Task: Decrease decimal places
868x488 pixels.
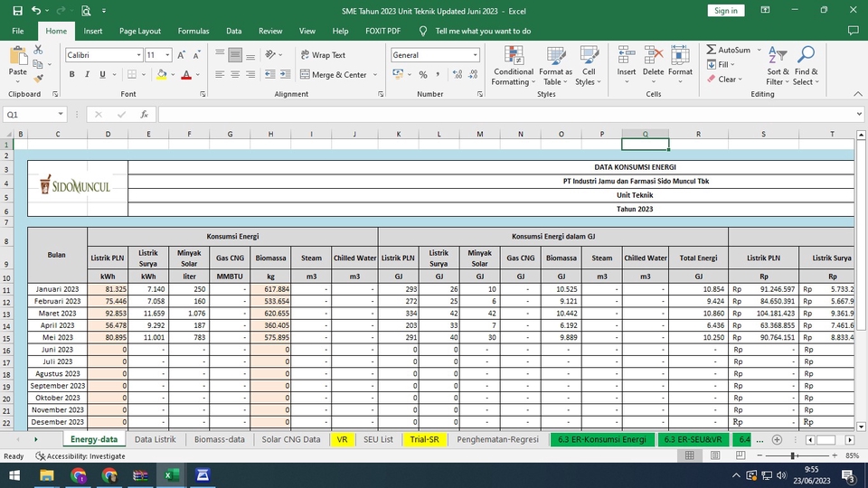Action: click(x=473, y=74)
